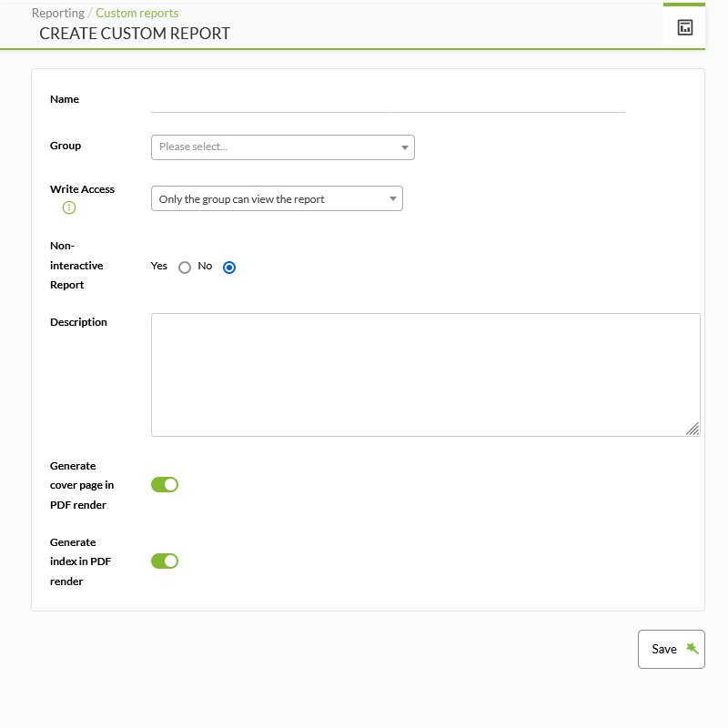The image size is (728, 728).
Task: Toggle Generate index in PDF render
Action: tap(165, 561)
